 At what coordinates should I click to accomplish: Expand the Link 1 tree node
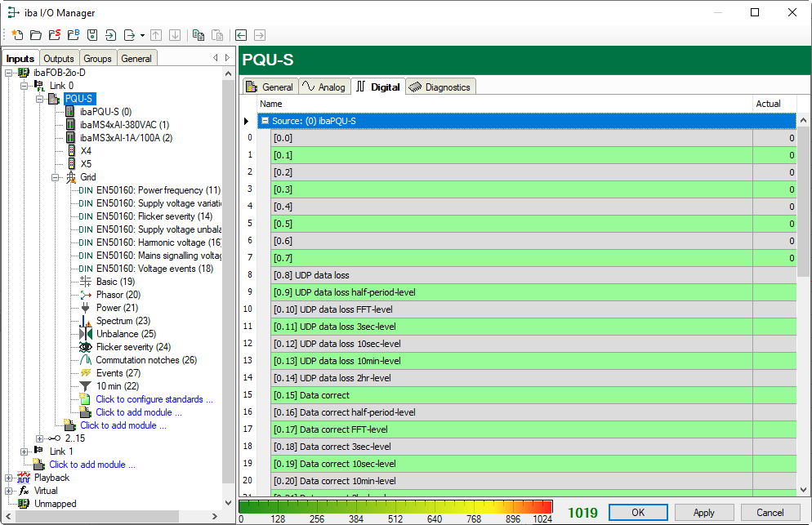(24, 452)
